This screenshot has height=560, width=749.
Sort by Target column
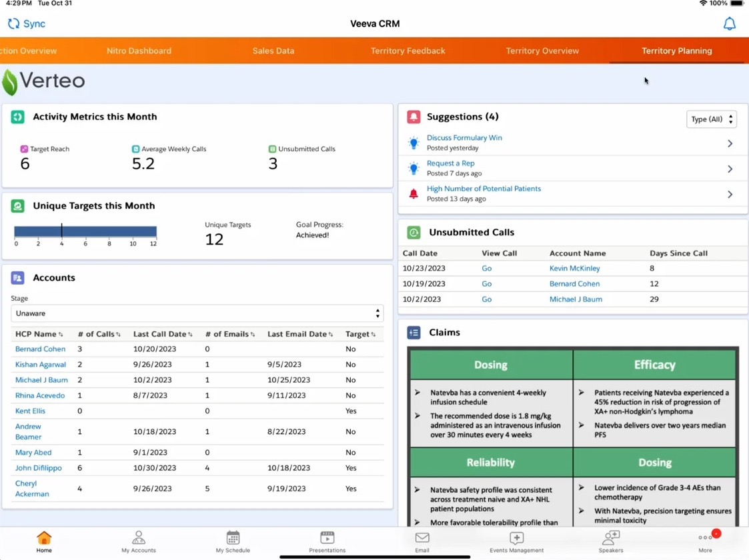coord(361,334)
